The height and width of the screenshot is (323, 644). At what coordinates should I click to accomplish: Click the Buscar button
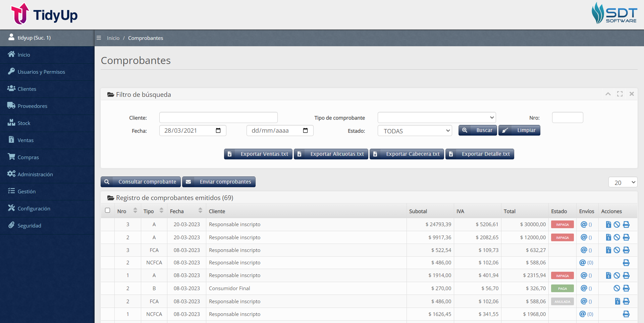click(478, 130)
